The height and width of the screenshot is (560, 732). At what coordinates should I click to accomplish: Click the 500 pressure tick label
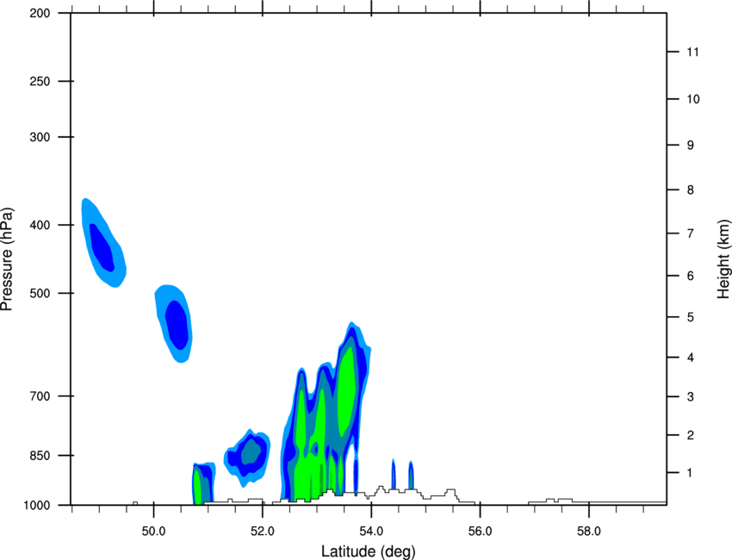(x=40, y=293)
